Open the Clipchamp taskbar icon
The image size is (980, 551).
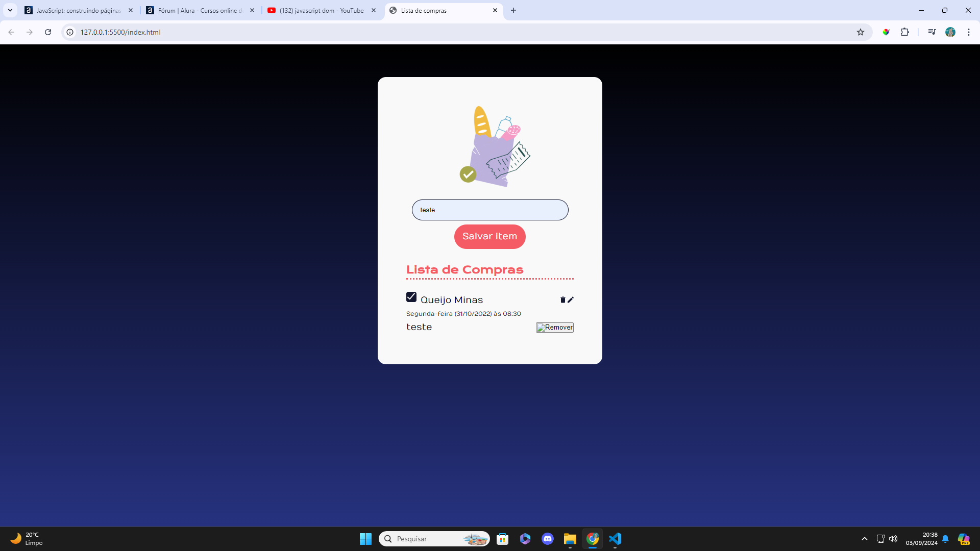click(x=525, y=539)
